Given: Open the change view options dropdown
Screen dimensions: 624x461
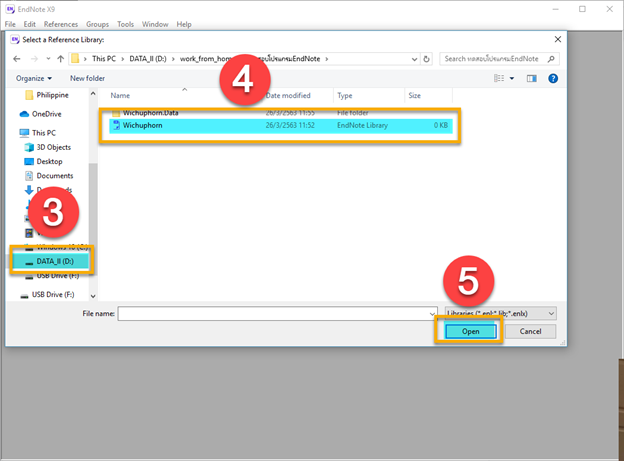Looking at the screenshot, I should click(x=514, y=78).
